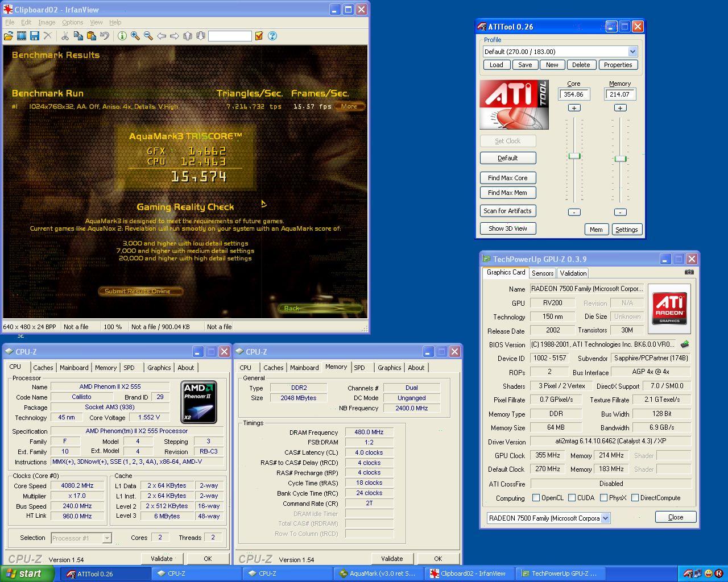728x582 pixels.
Task: Click the Core clock value field 354.86
Action: pyautogui.click(x=574, y=94)
